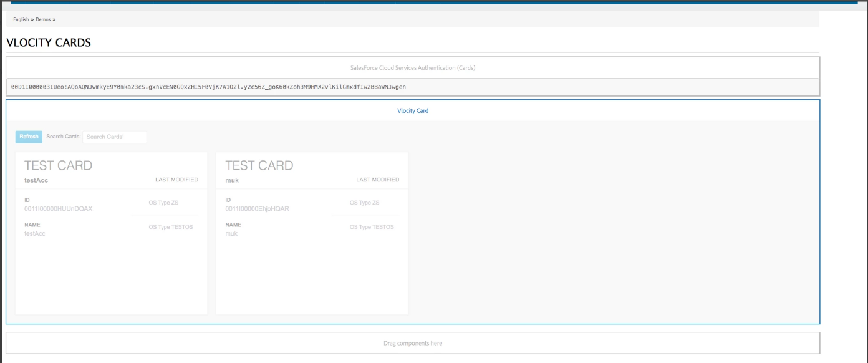Click OS Type TESTOS on muk card
The width and height of the screenshot is (868, 363).
tap(372, 227)
